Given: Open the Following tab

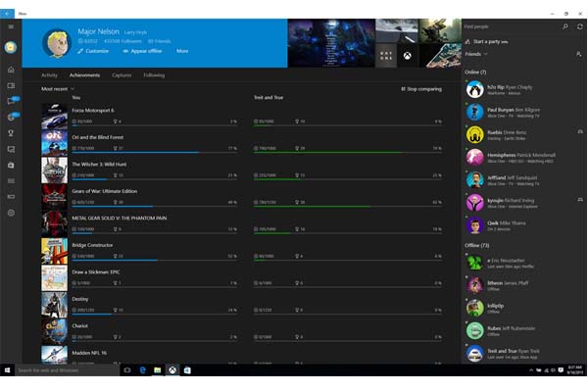Looking at the screenshot, I should (154, 75).
